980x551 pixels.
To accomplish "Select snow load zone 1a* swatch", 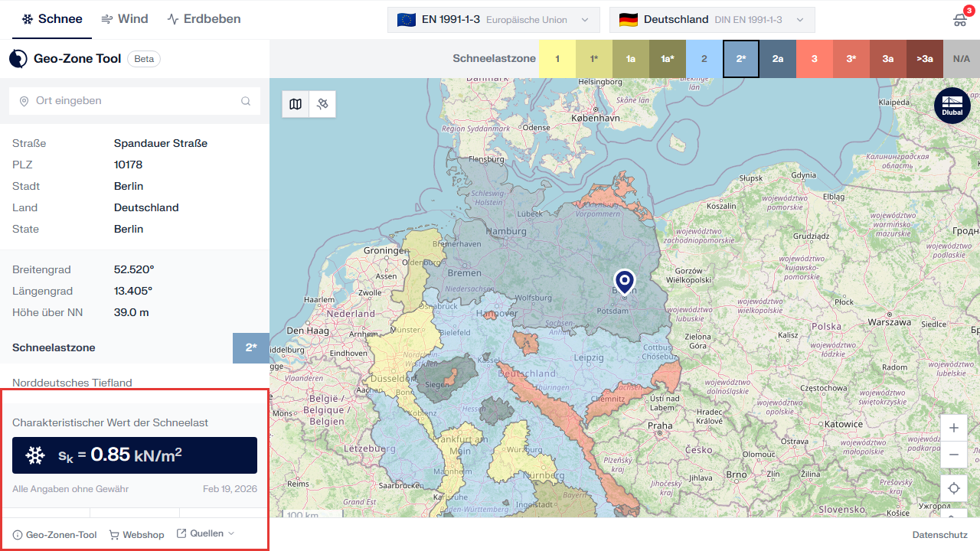I will [x=667, y=59].
